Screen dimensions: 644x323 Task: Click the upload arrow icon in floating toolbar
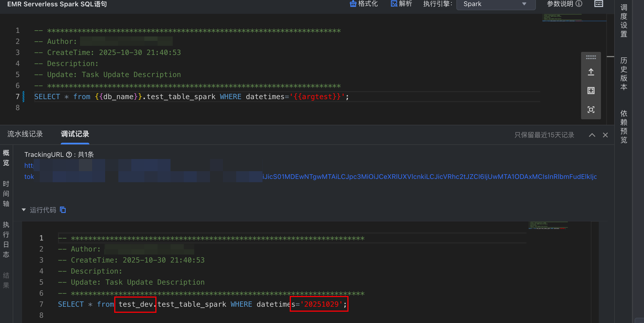click(x=591, y=72)
